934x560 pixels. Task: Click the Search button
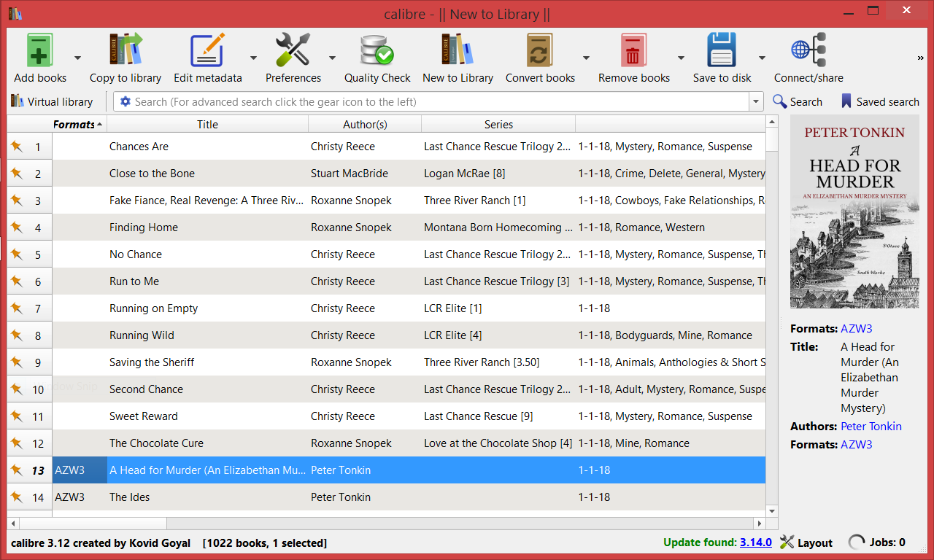[x=798, y=102]
